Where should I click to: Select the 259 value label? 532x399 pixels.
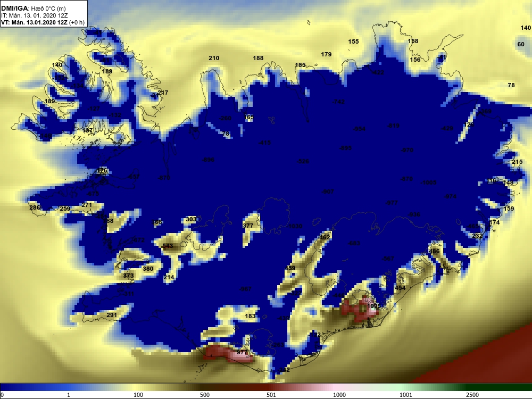(65, 209)
